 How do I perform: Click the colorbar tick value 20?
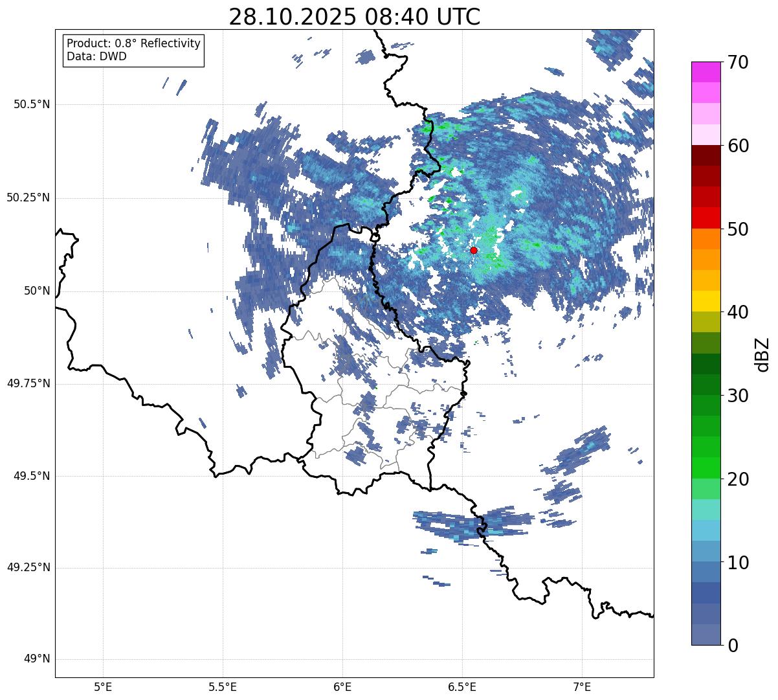(738, 479)
